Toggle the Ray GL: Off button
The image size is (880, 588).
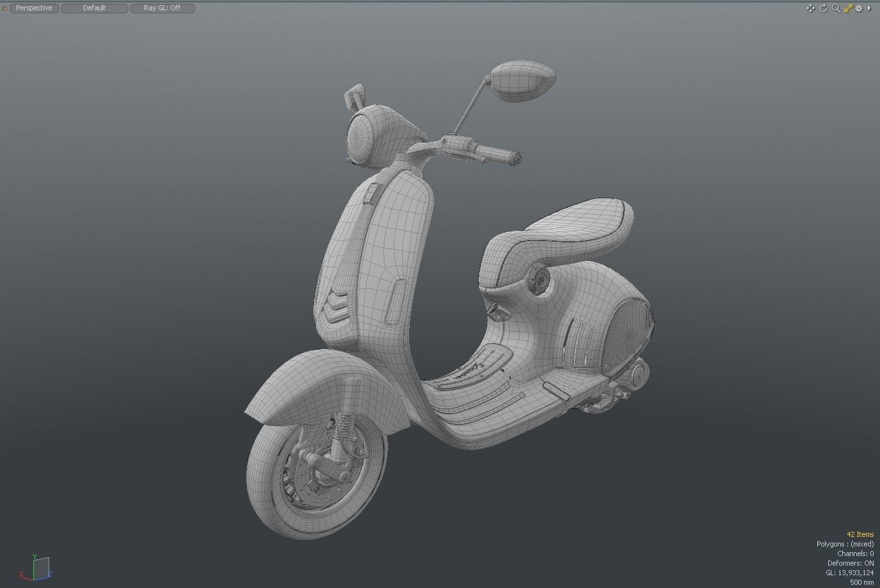coord(162,8)
